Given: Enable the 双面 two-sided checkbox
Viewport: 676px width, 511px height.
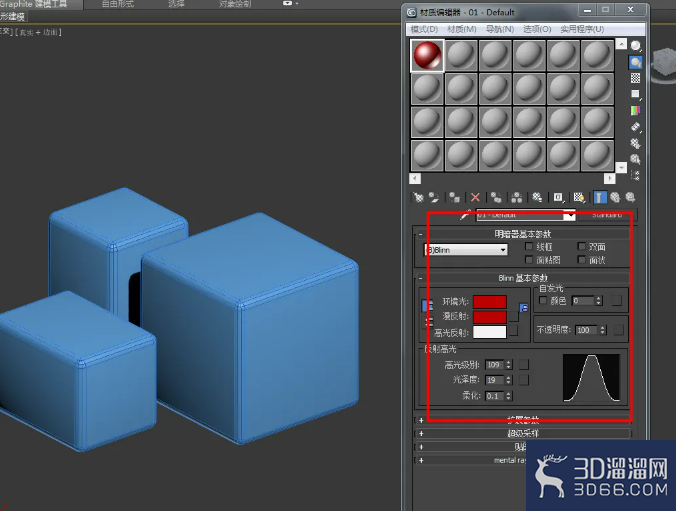Looking at the screenshot, I should (x=582, y=246).
